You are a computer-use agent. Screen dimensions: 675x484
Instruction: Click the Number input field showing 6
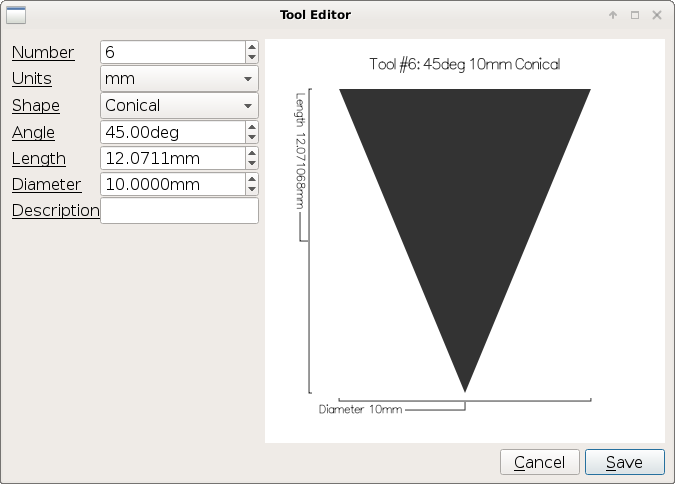pyautogui.click(x=173, y=52)
